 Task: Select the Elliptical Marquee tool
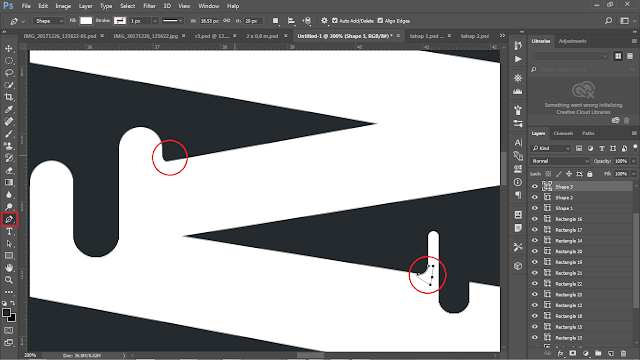9,61
